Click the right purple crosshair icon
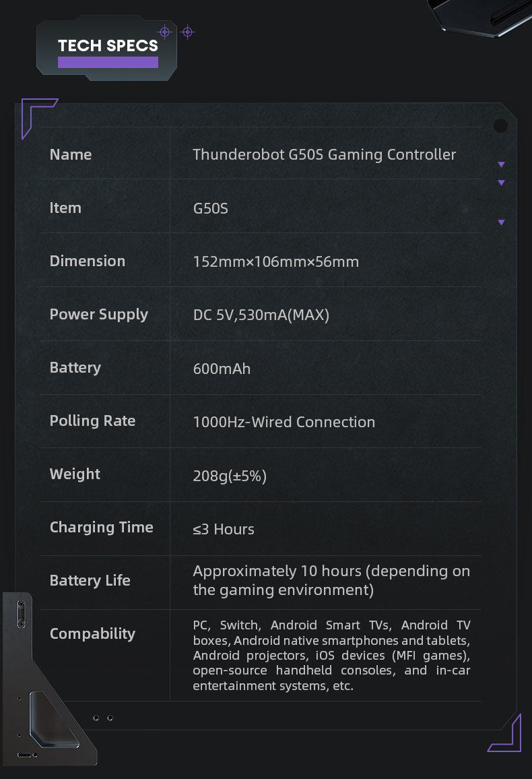The image size is (532, 779). pyautogui.click(x=188, y=32)
